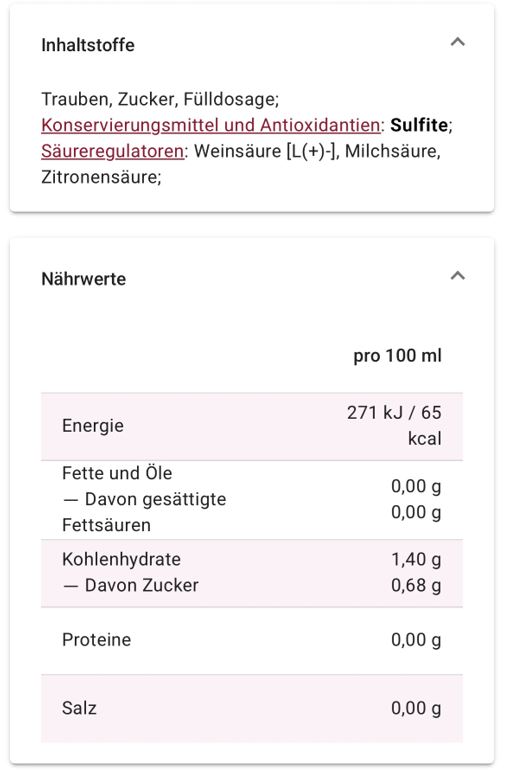Click the bold Sulfite allergen text
The image size is (505, 773).
419,125
